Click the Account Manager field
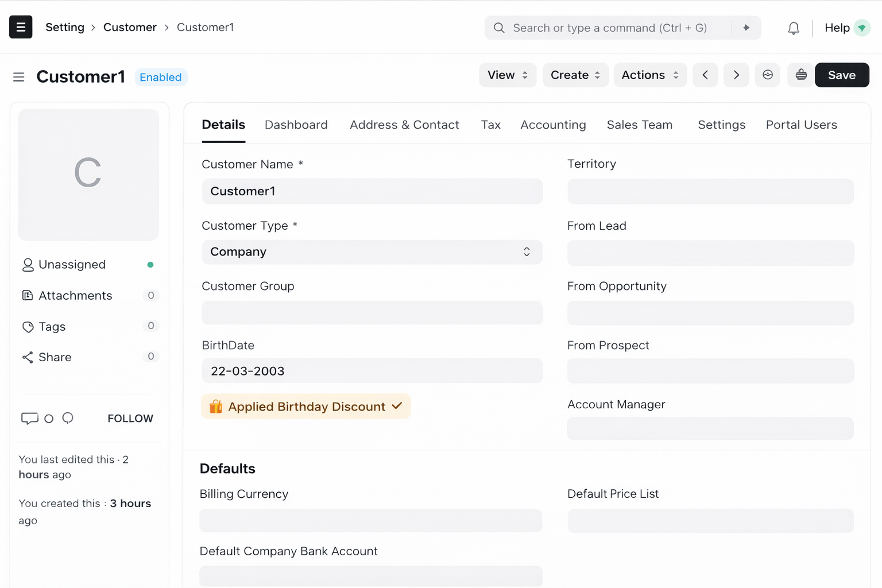Viewport: 882px width, 588px height. click(x=710, y=428)
